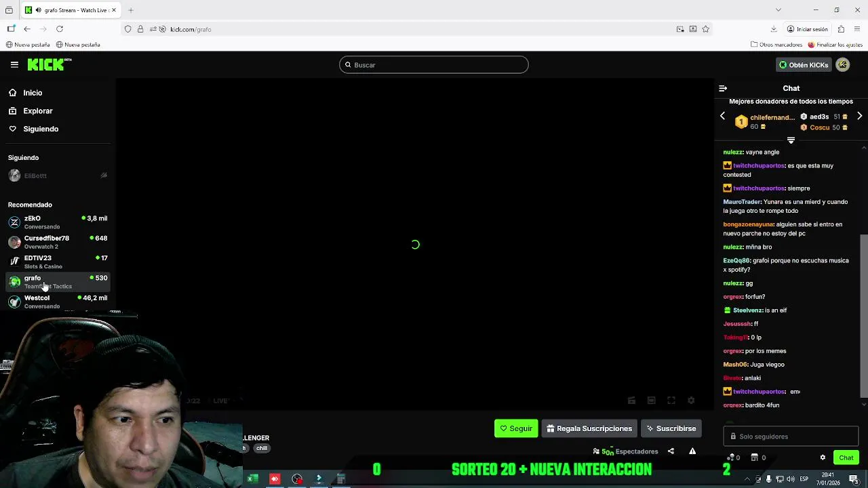
Task: Open grafo channel in Recomendado list
Action: click(x=58, y=281)
